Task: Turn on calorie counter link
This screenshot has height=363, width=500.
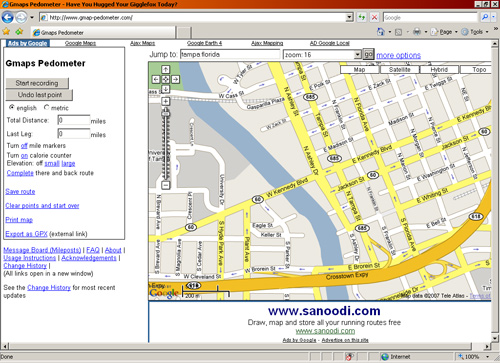Action: click(x=24, y=155)
